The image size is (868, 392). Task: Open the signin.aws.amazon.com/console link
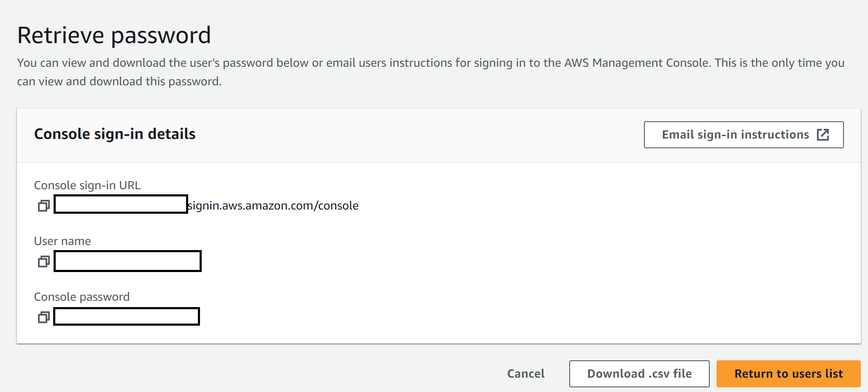pyautogui.click(x=272, y=206)
